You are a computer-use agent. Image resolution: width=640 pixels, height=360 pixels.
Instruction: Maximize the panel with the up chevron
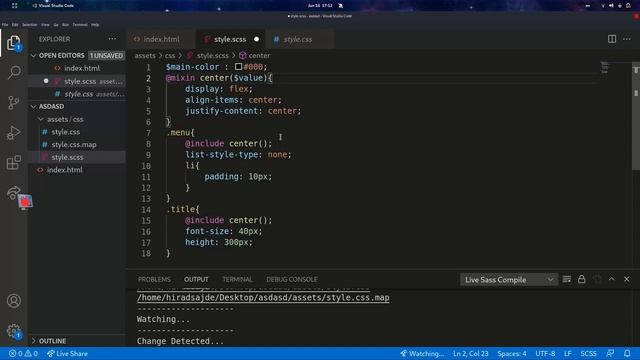[611, 279]
